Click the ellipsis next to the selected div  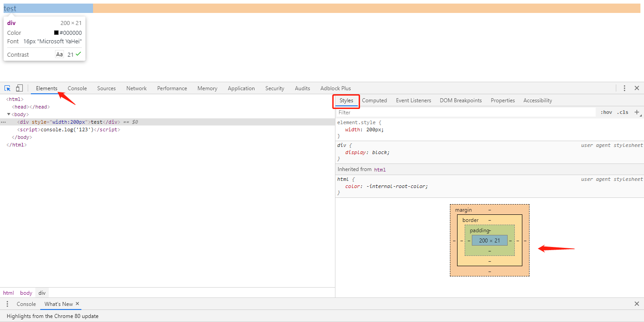4,122
